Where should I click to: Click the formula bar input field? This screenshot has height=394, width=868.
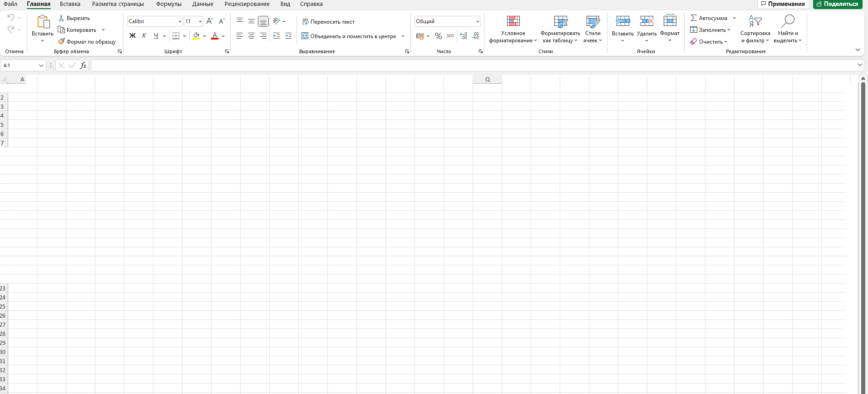(473, 65)
